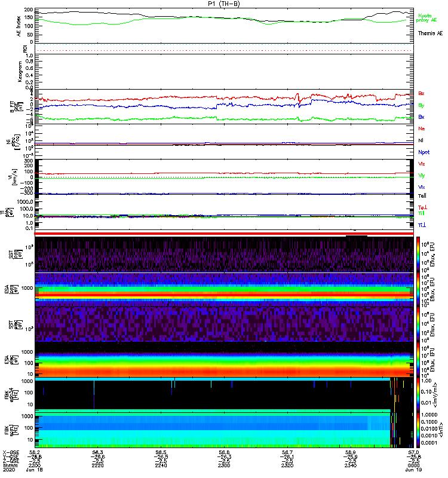This screenshot has width=448, height=478.
Task: Click the 2200 time tick label
Action: 35,465
